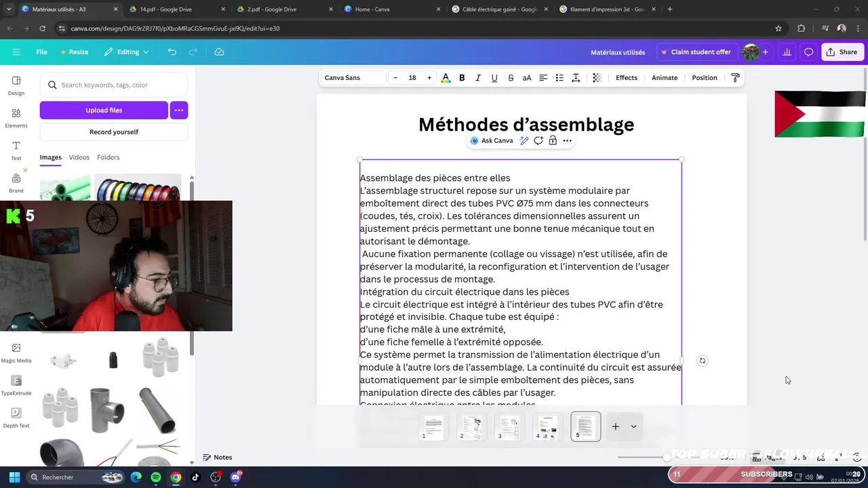This screenshot has height=488, width=868.
Task: Click the Resize button in header
Action: [74, 52]
